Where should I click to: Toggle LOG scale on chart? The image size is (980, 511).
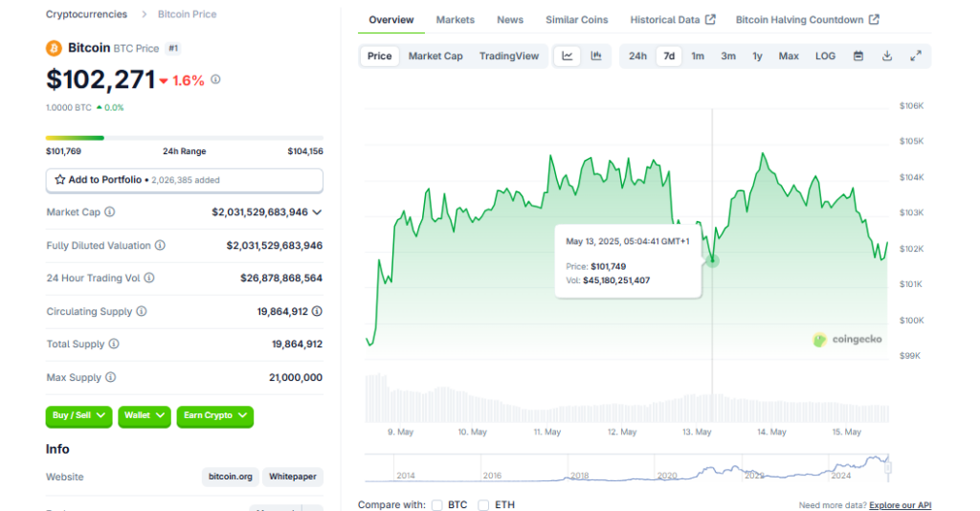pos(825,56)
